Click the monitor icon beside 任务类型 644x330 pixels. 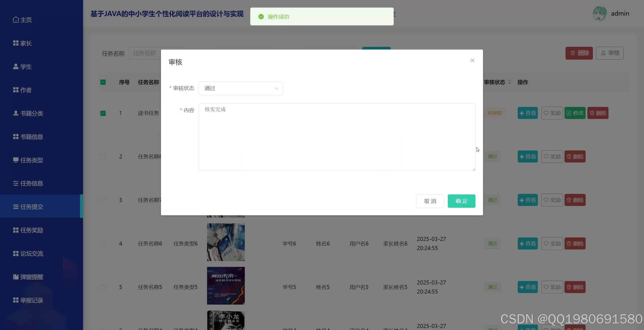point(16,160)
